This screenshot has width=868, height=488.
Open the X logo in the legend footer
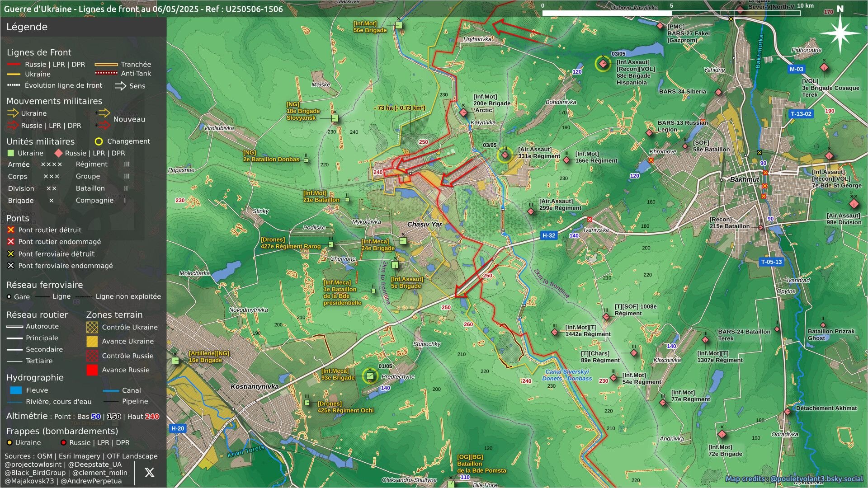coord(149,473)
